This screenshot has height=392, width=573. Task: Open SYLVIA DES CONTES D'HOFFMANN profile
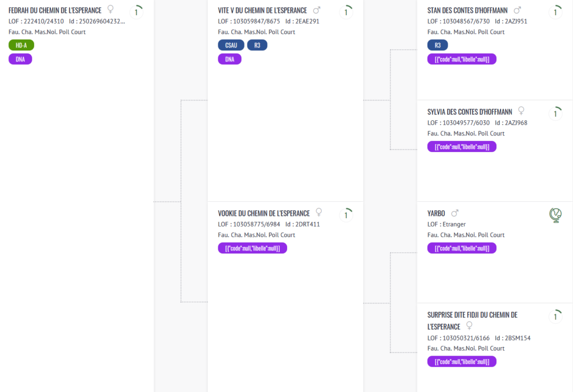tap(469, 112)
